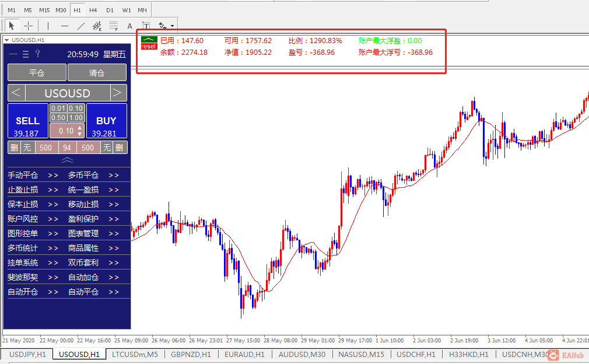The width and height of the screenshot is (589, 364).
Task: Toggle the left 无 button
Action: click(27, 148)
